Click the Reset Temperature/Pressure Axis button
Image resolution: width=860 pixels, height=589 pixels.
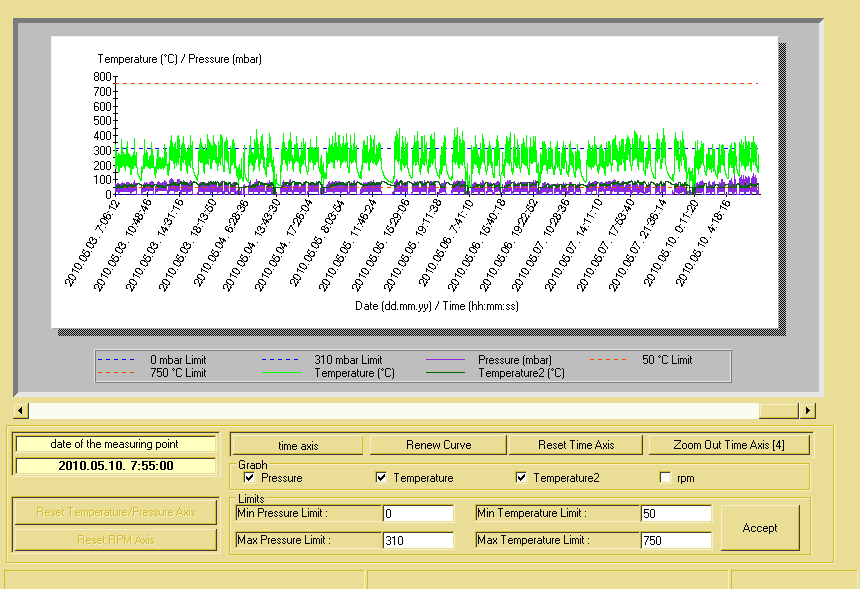point(115,512)
